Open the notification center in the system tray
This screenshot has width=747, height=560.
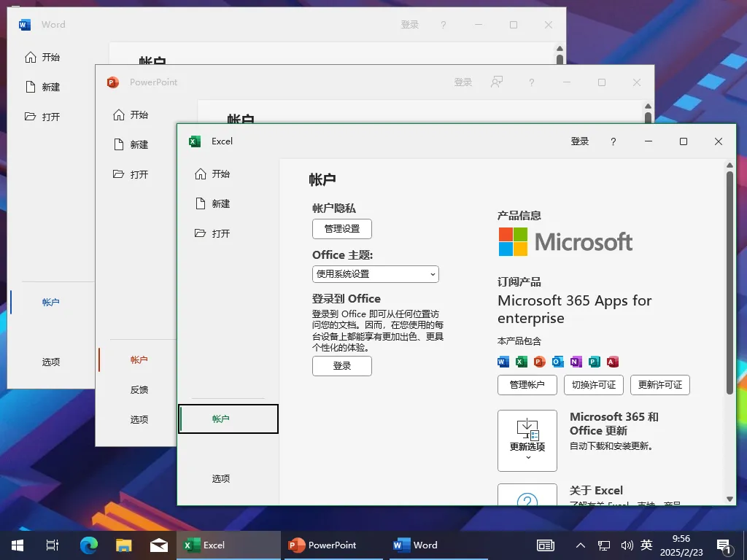[724, 545]
